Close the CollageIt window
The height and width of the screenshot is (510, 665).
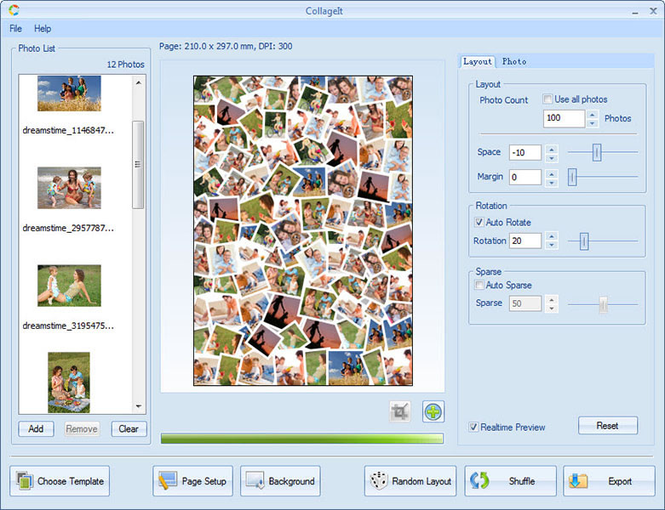[x=653, y=11]
